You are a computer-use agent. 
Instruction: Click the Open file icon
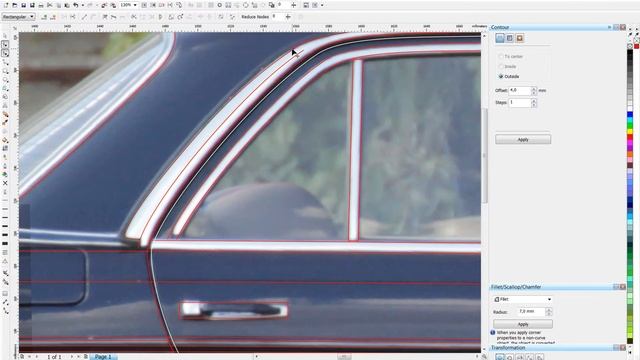tap(15, 5)
